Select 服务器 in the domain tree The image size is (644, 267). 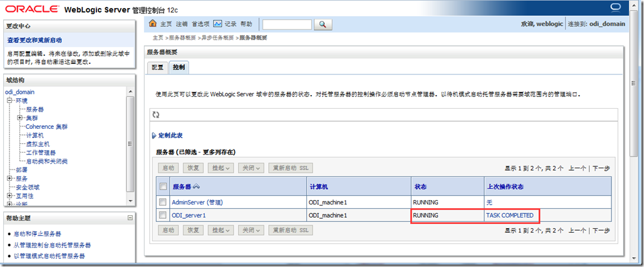[x=35, y=109]
